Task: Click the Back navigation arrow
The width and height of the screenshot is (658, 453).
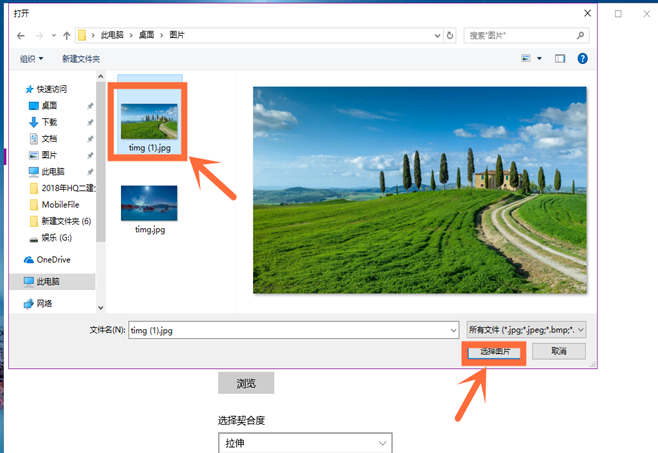Action: [x=21, y=35]
